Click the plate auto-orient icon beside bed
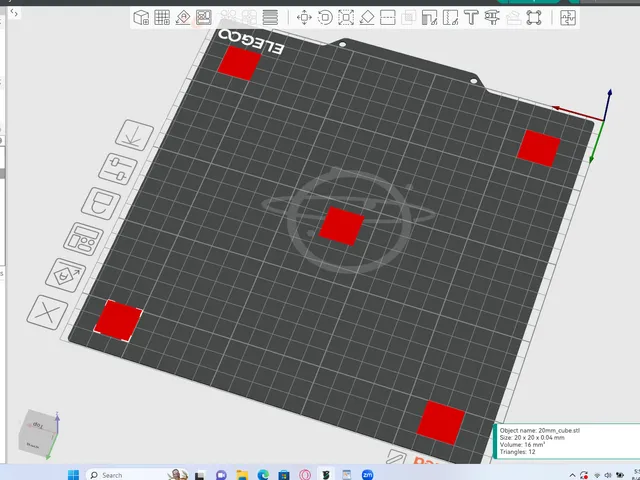Viewport: 640px width, 480px height. point(66,275)
